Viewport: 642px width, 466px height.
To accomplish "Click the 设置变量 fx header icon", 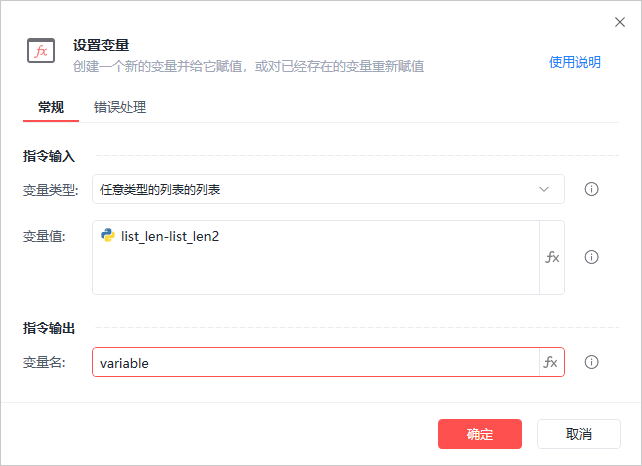I will point(41,51).
